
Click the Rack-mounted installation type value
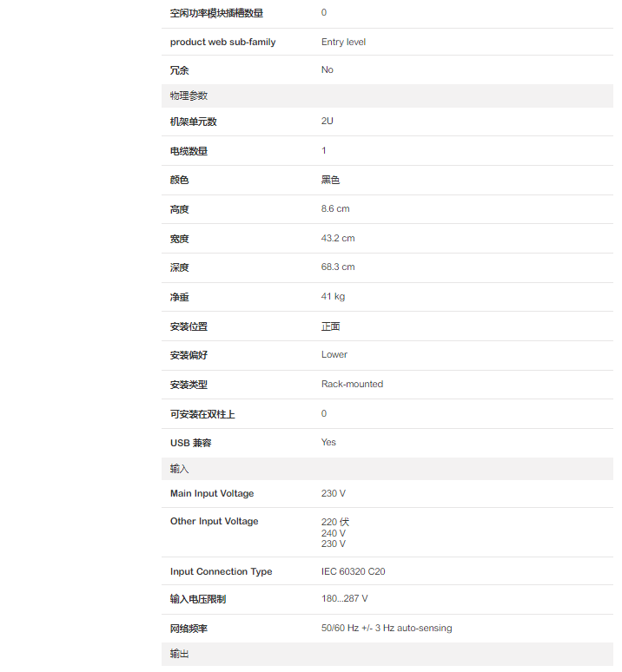352,384
